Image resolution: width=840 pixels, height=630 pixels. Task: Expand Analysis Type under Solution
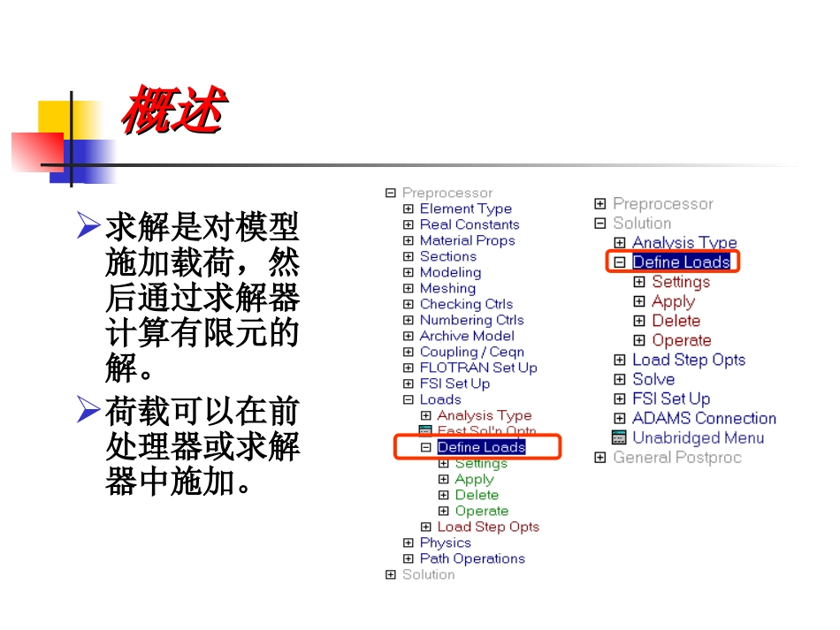point(620,242)
